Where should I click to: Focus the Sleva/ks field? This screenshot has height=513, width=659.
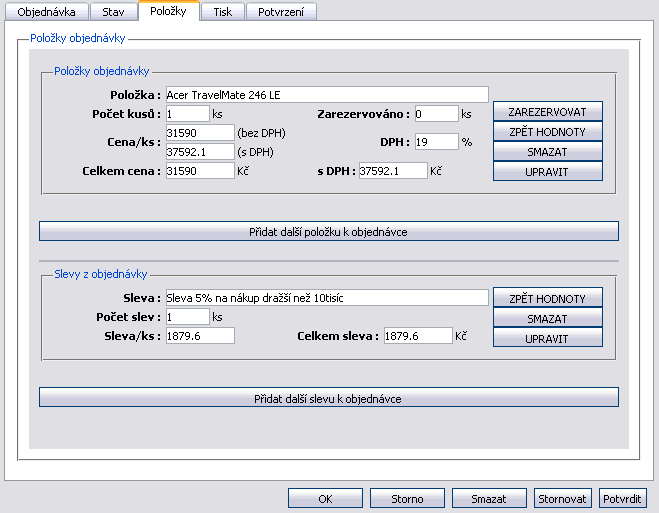click(x=200, y=335)
